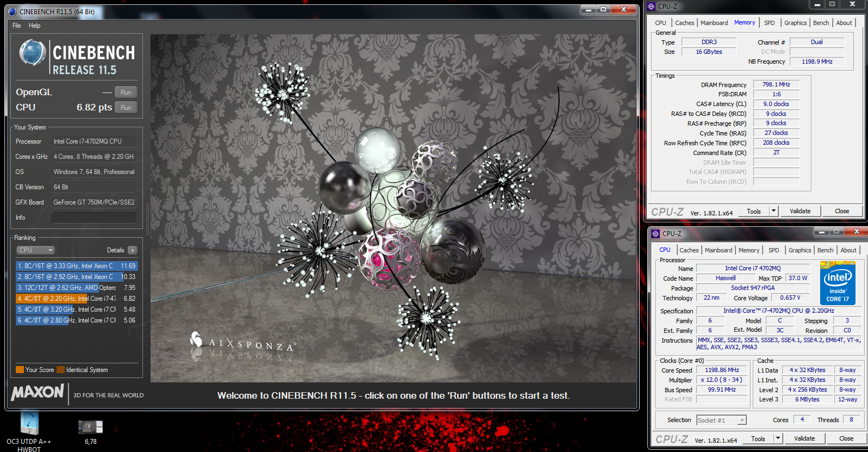Maximize the Cinebench window
This screenshot has height=452, width=868.
[603, 10]
